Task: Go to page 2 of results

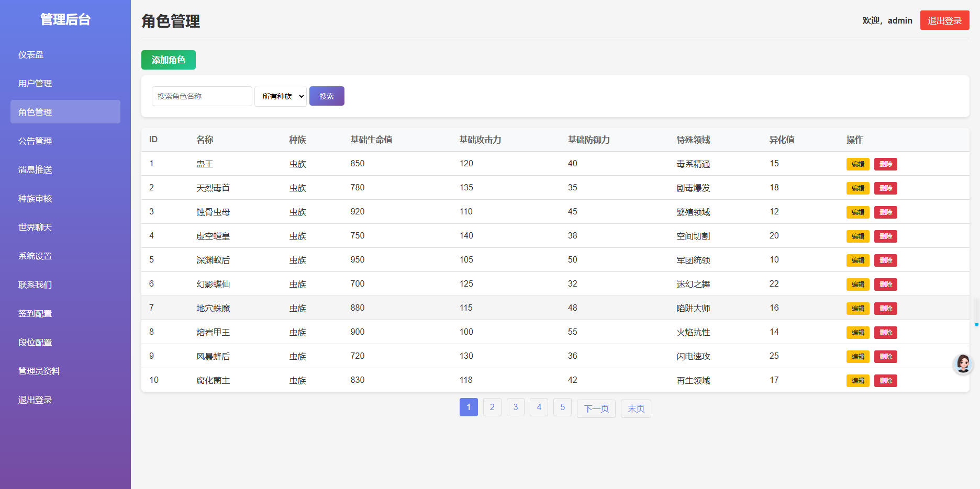Action: pyautogui.click(x=492, y=407)
